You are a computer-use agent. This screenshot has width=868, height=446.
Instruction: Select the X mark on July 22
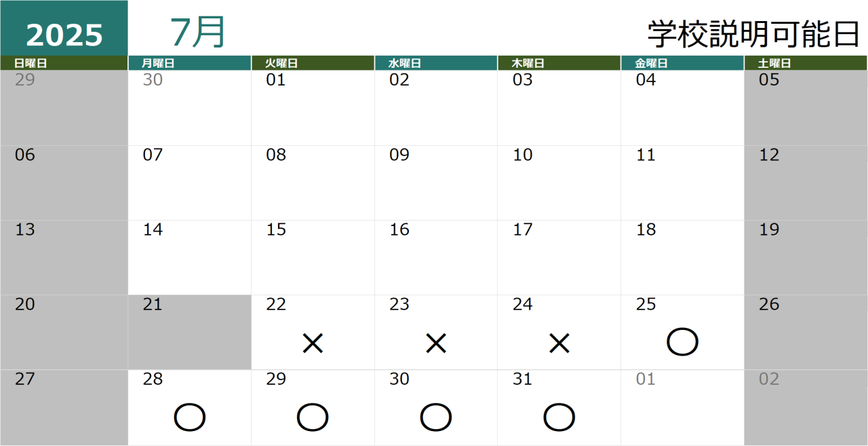point(313,343)
